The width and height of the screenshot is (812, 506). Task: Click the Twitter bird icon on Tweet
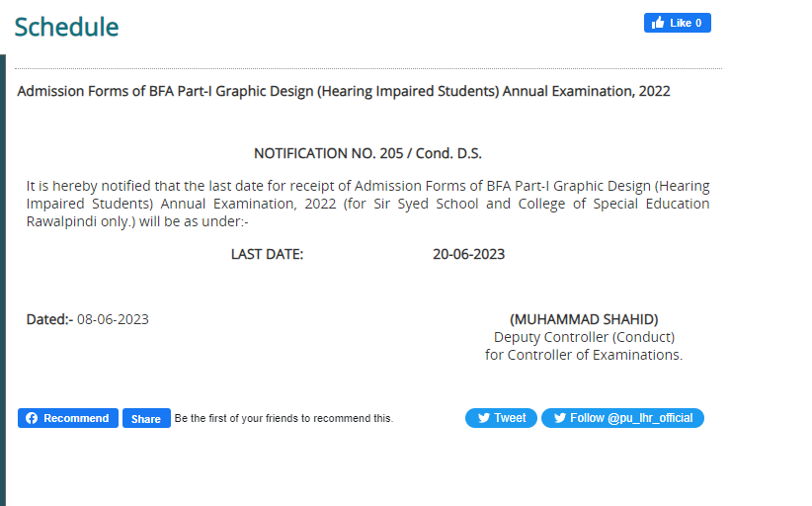click(484, 418)
